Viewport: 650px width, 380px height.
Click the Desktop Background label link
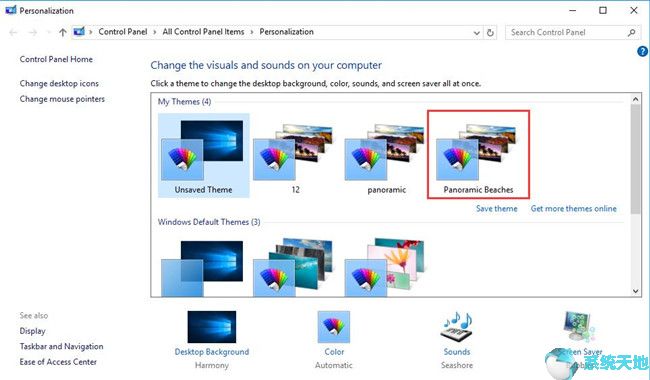click(x=212, y=352)
